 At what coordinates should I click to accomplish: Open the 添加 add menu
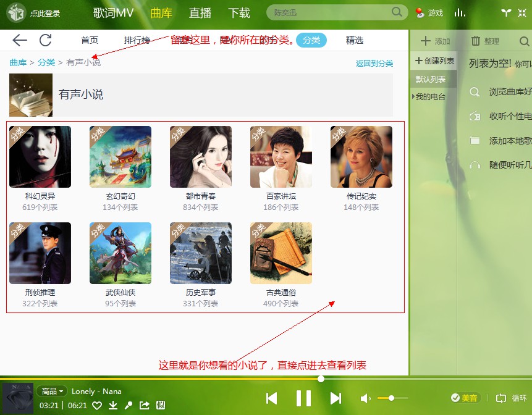(435, 41)
